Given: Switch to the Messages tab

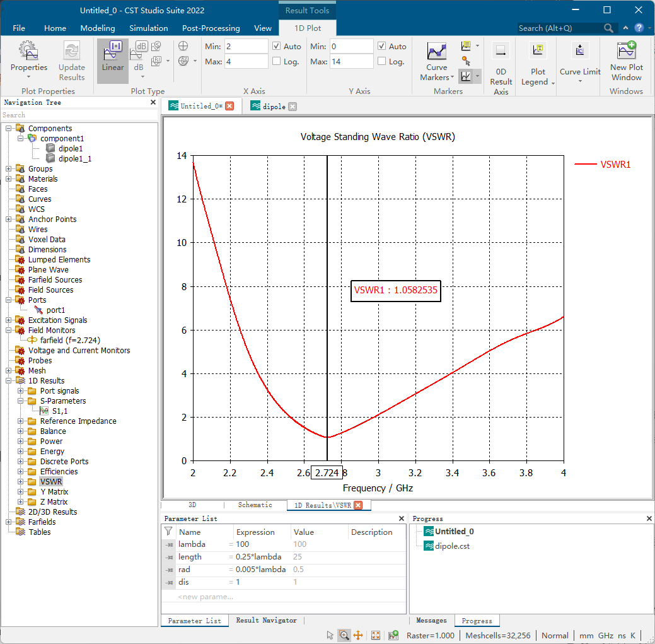Looking at the screenshot, I should [431, 620].
